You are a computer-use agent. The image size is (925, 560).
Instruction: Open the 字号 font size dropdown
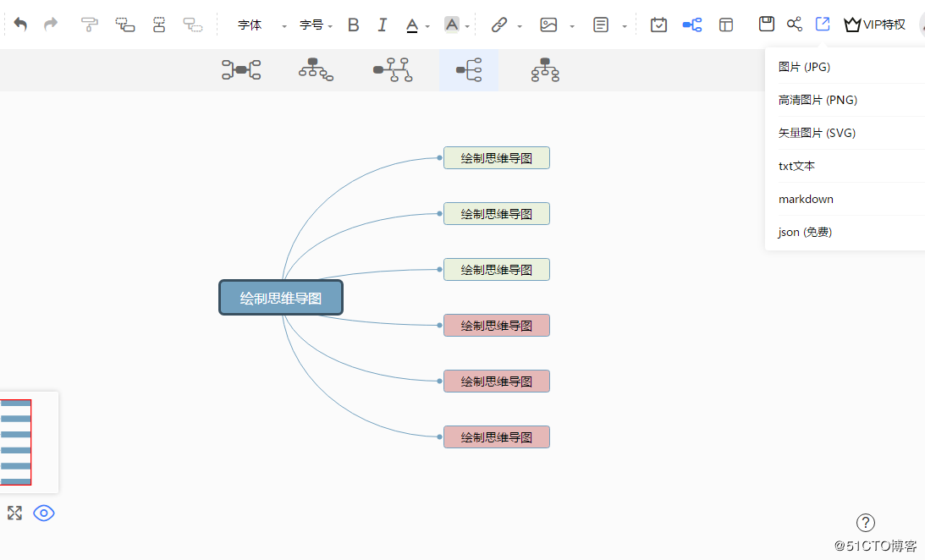317,25
